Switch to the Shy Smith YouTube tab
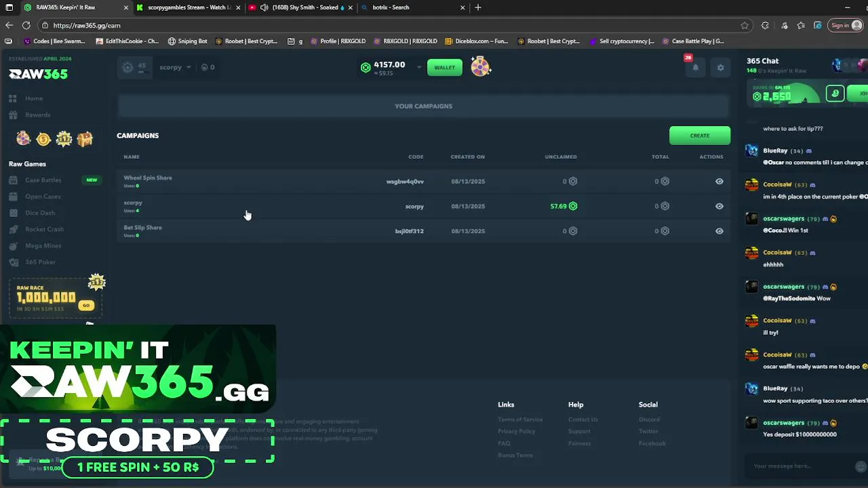Viewport: 868px width, 488px height. pos(299,7)
